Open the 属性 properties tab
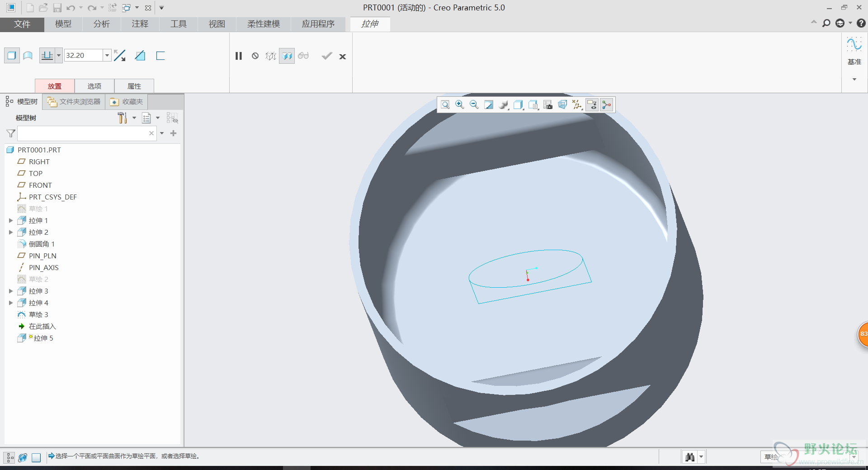The height and width of the screenshot is (470, 868). pos(134,86)
